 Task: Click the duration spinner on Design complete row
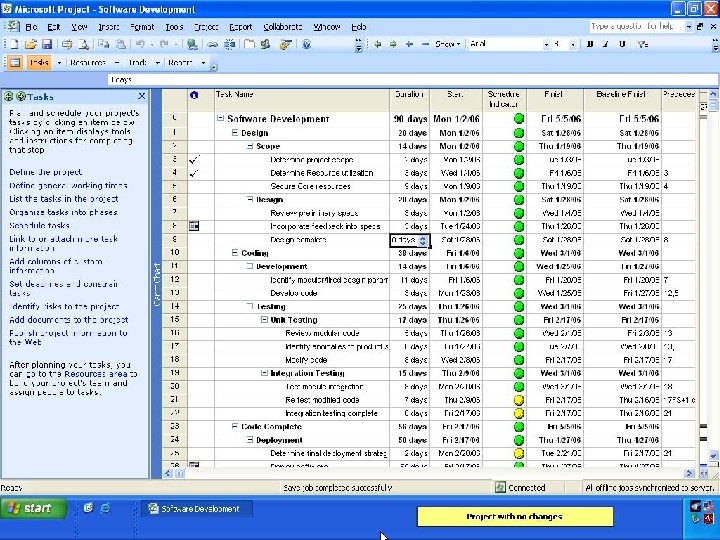423,240
